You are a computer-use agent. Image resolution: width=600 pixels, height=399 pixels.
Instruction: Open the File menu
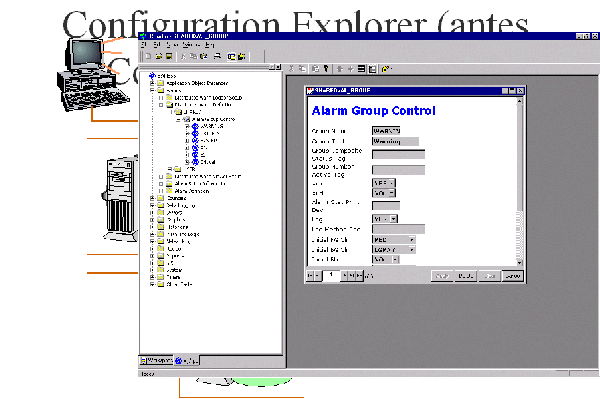pos(144,45)
